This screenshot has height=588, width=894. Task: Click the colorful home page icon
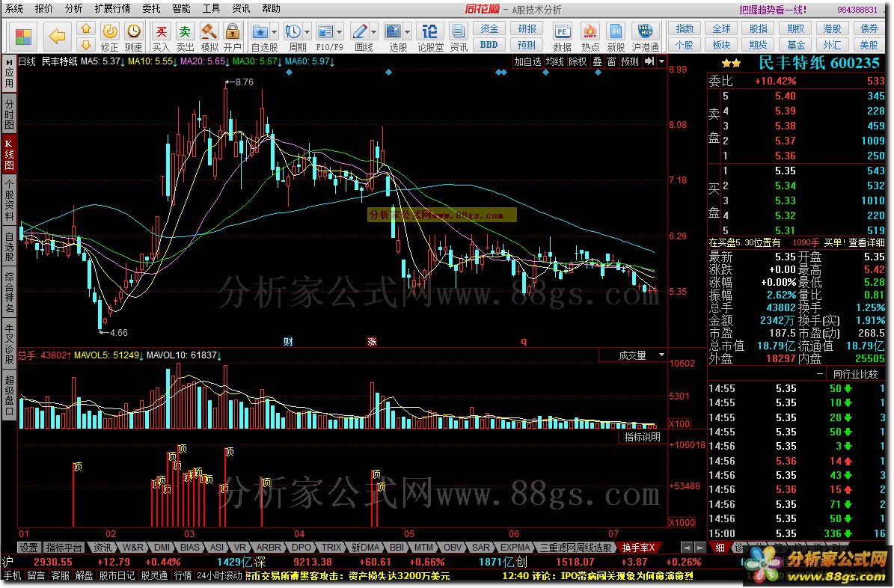23,37
